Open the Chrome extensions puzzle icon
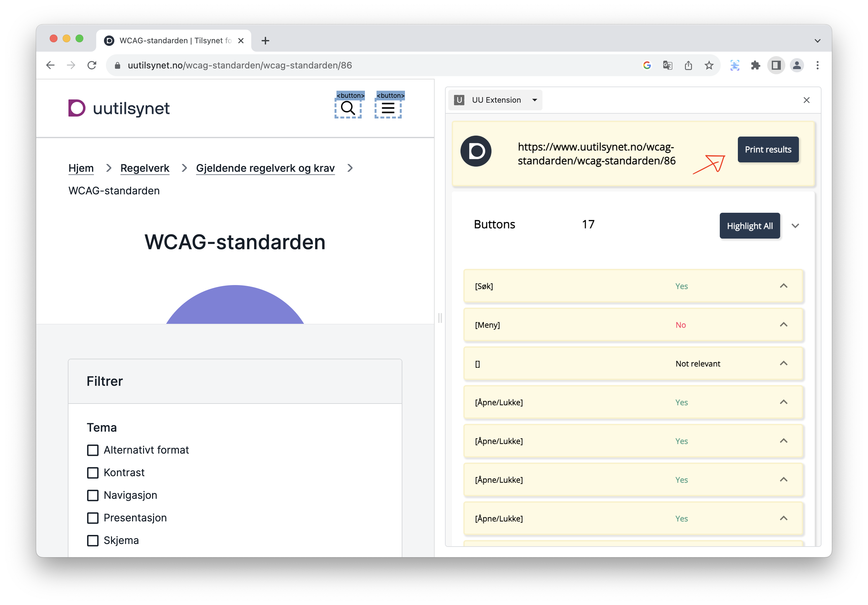Image resolution: width=868 pixels, height=605 pixels. click(755, 65)
